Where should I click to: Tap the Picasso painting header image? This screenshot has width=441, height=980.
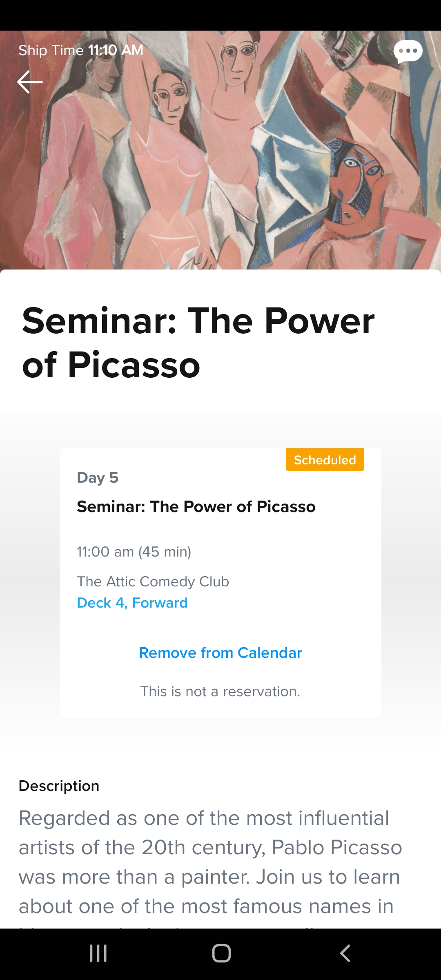pos(220,150)
